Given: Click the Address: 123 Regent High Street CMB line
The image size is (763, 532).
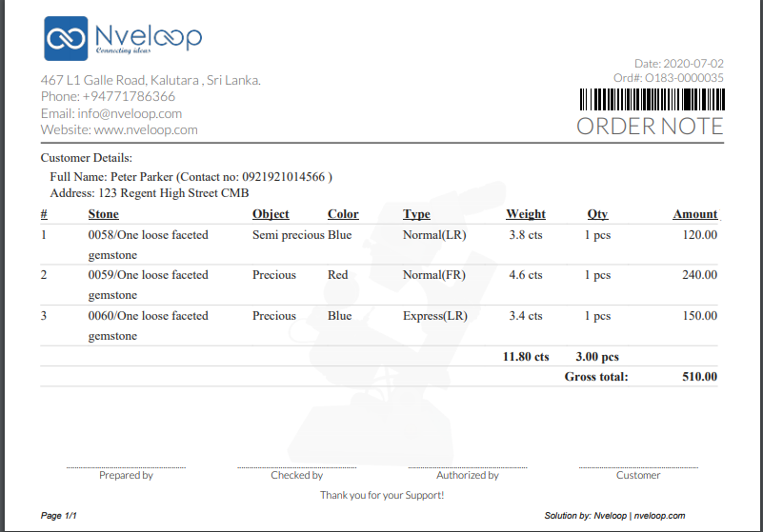Looking at the screenshot, I should point(149,193).
